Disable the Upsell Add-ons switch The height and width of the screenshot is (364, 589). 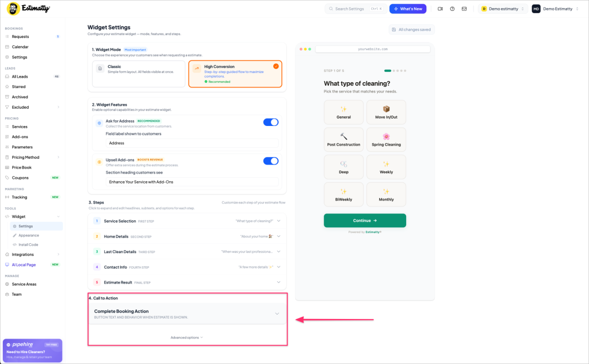271,161
